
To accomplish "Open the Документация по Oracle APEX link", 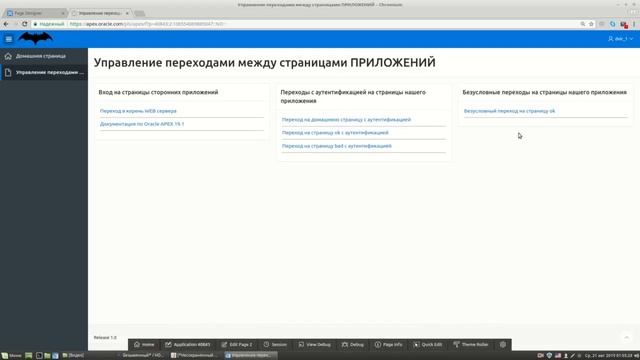I will (x=142, y=124).
